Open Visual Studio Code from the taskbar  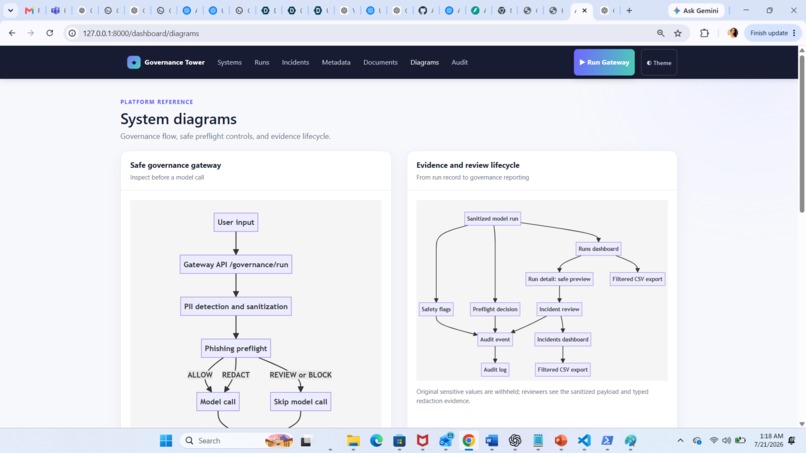point(584,441)
